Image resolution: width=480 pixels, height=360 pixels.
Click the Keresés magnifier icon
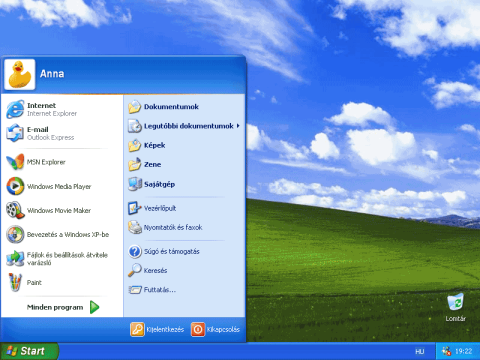[x=135, y=270]
